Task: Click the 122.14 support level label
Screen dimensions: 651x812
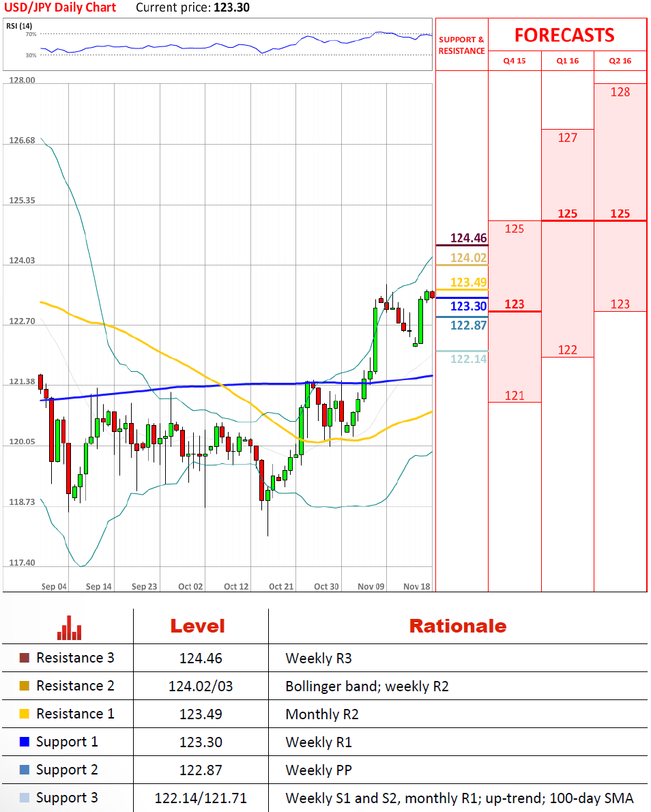Action: tap(468, 359)
